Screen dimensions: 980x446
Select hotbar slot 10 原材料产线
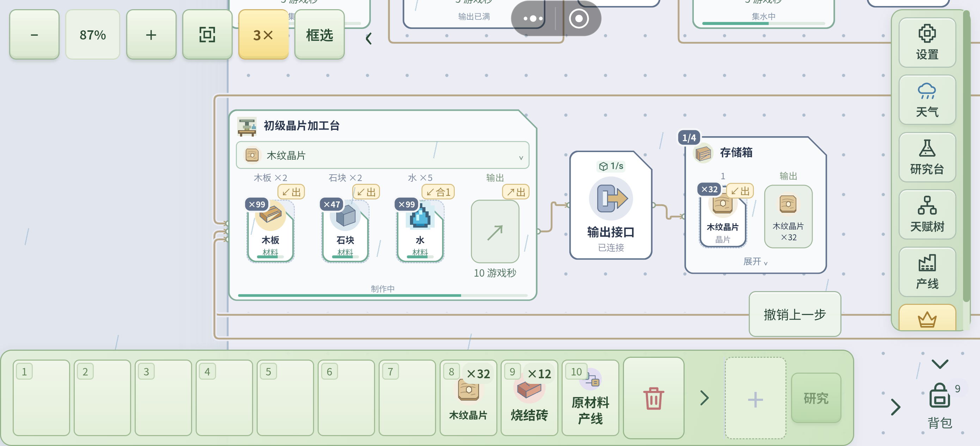click(x=590, y=398)
